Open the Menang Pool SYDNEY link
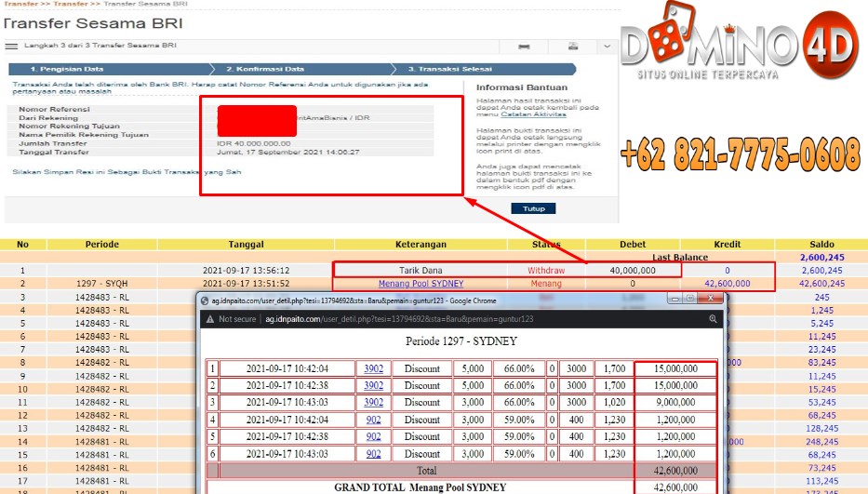The width and height of the screenshot is (868, 494). pos(421,284)
